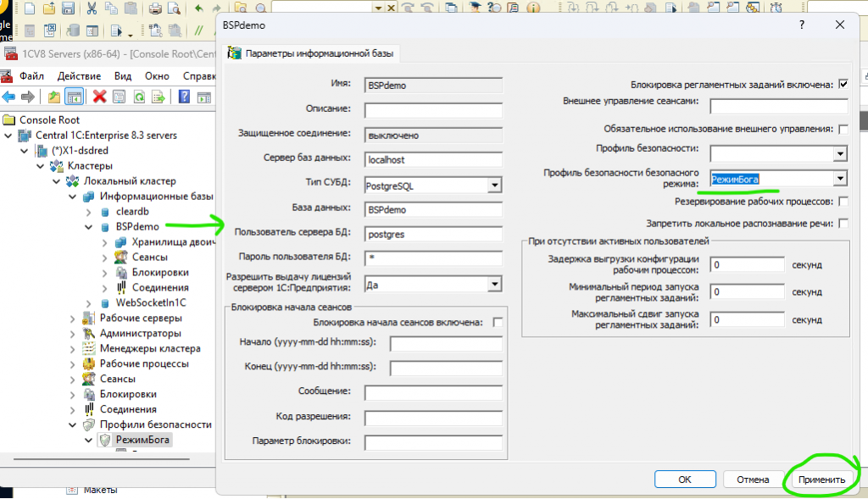Click the gray forward arrow in console toolbar
The image size is (868, 499).
[x=28, y=97]
